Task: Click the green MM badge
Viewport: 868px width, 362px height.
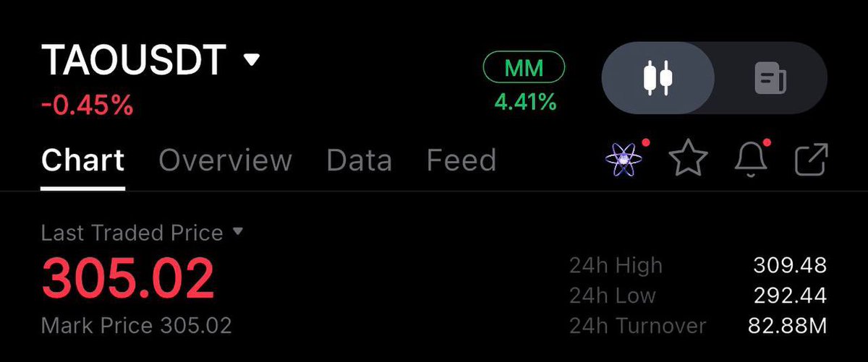Action: point(524,69)
